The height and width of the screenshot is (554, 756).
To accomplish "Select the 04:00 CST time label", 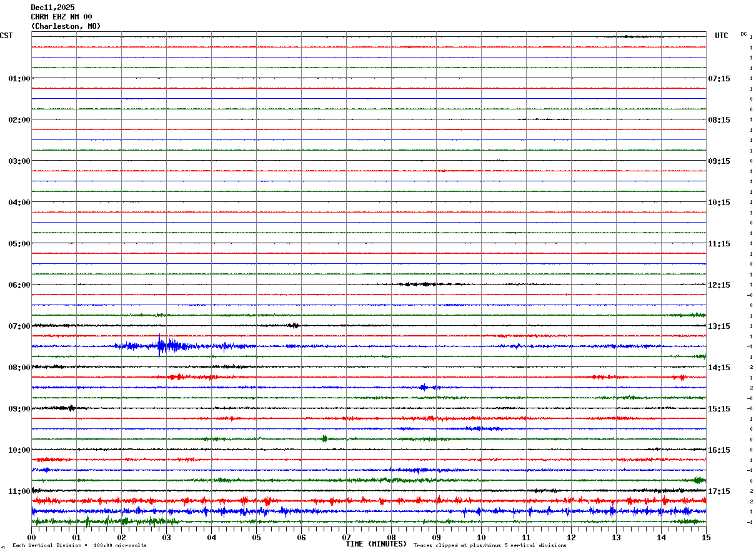I will coord(19,203).
